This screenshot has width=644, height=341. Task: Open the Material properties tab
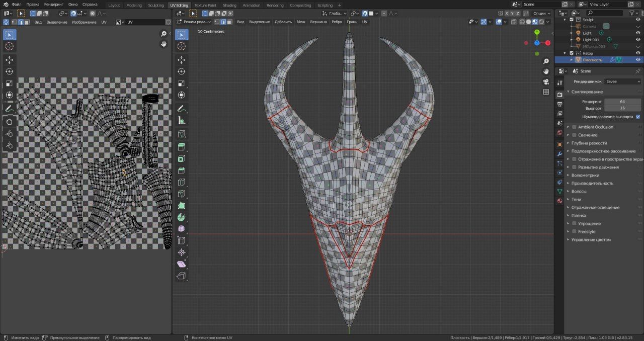(x=559, y=201)
